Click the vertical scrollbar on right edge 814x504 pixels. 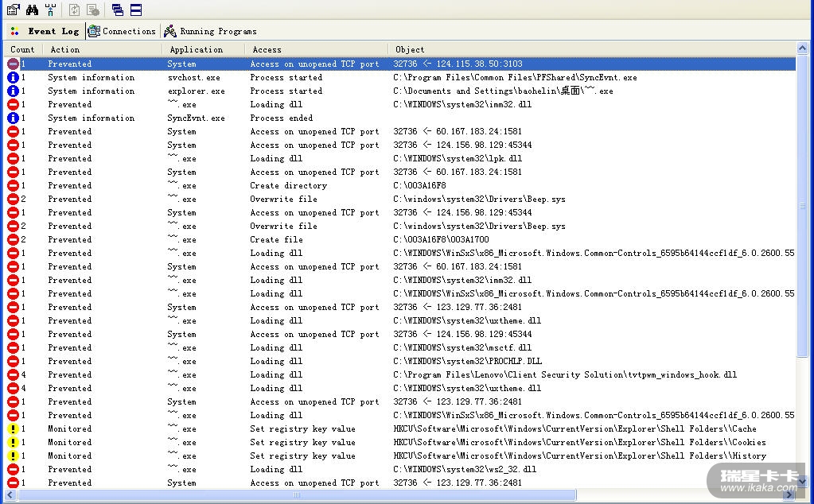[804, 207]
